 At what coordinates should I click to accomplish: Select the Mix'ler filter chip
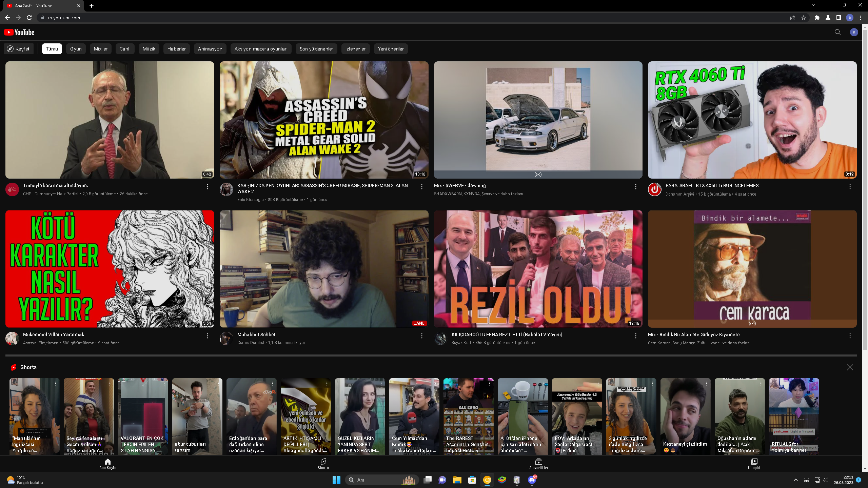[101, 49]
